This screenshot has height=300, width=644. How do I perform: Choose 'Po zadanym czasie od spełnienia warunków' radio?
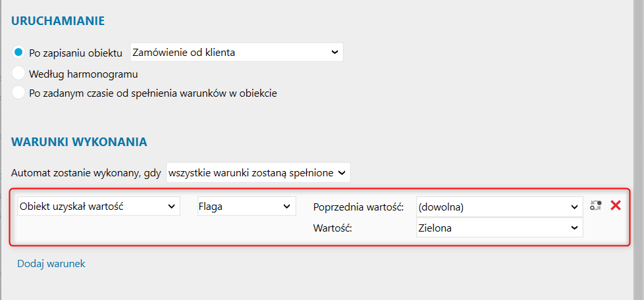(18, 93)
